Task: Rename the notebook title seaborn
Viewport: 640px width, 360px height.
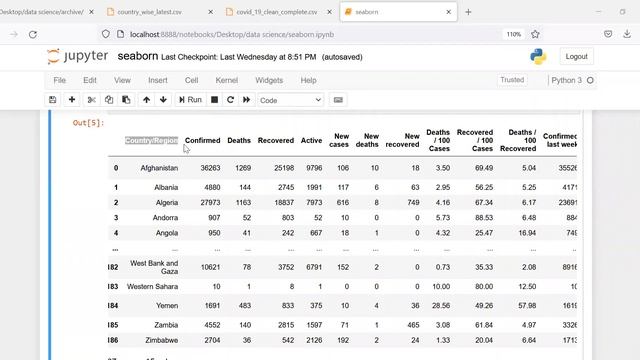Action: 138,56
